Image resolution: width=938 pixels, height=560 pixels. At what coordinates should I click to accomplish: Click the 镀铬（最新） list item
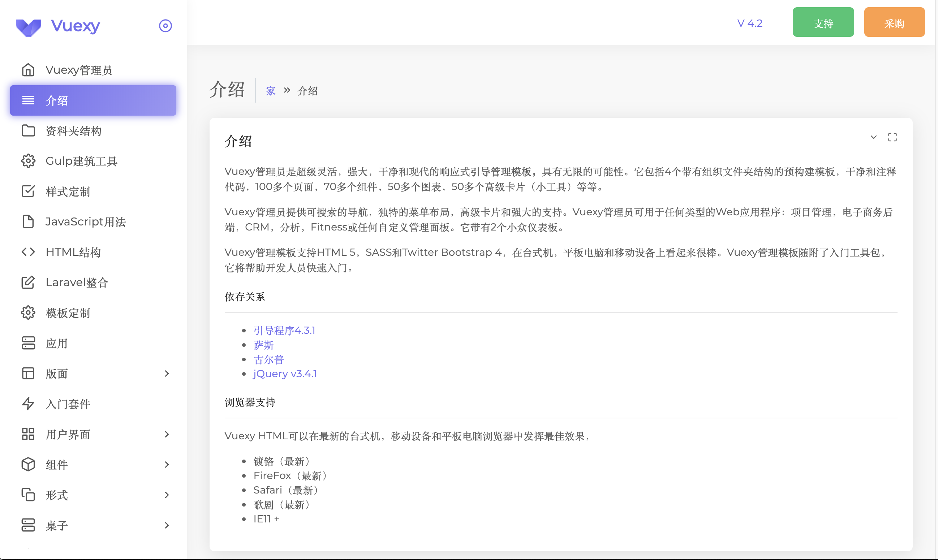(283, 461)
